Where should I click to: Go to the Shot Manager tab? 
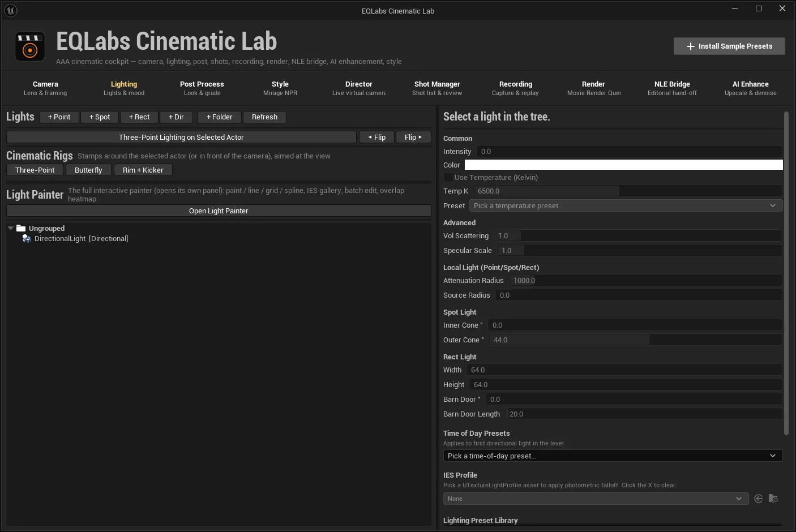click(437, 88)
